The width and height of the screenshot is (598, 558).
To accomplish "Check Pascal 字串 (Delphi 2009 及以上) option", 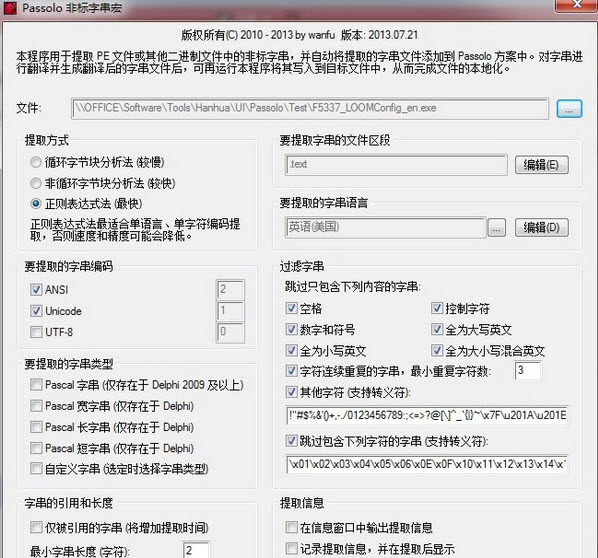I will click(x=36, y=384).
